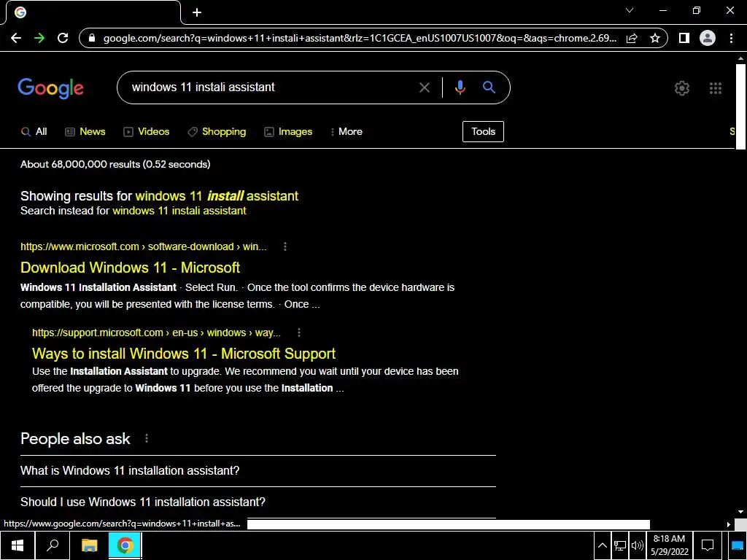
Task: Expand 'What is Windows 11 installation assistant?'
Action: click(x=258, y=471)
